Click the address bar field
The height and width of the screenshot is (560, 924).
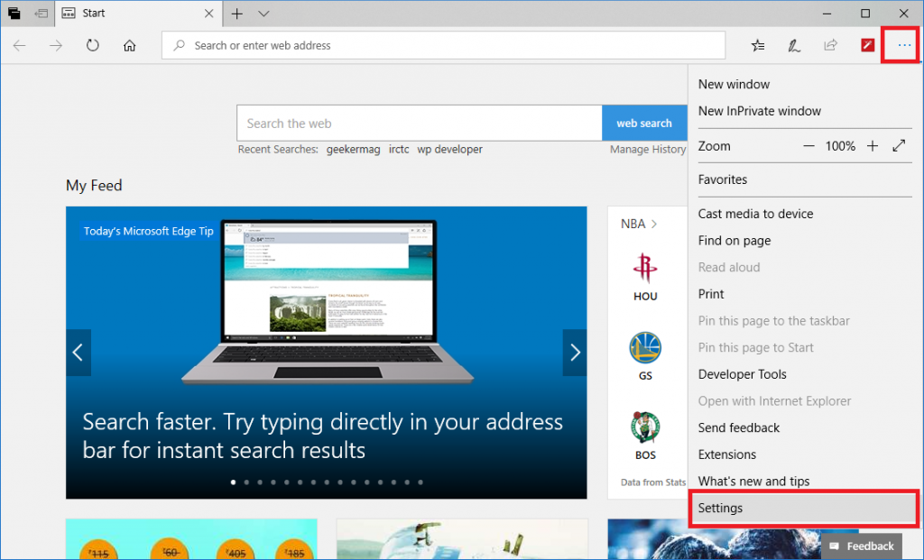pos(443,45)
